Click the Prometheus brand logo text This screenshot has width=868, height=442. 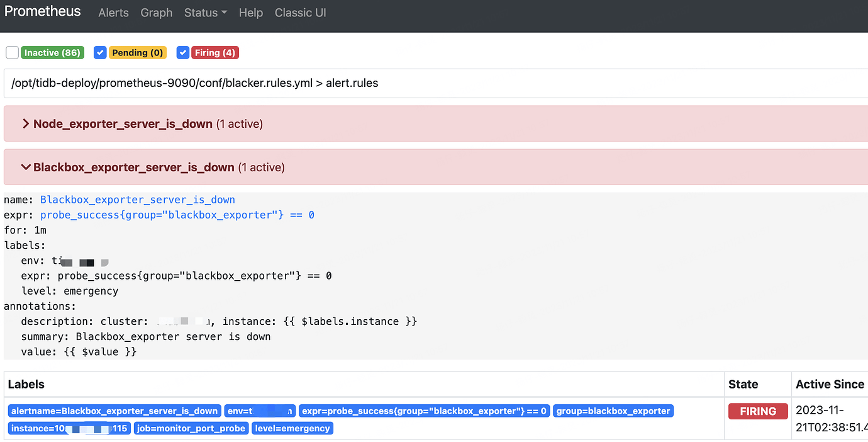pos(43,11)
